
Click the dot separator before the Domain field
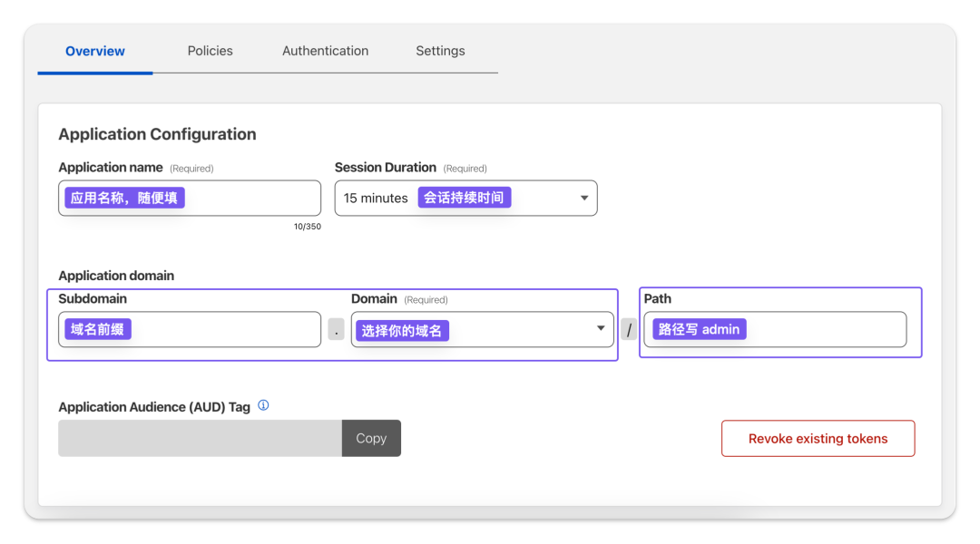click(337, 329)
